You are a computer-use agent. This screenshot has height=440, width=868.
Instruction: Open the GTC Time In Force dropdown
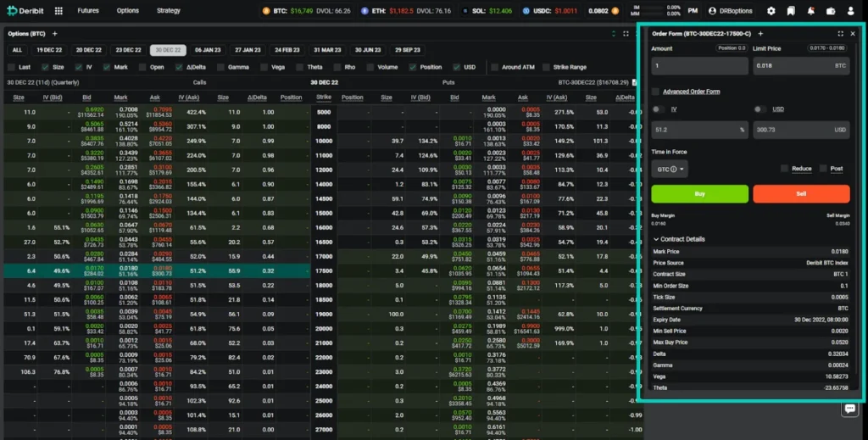click(670, 169)
